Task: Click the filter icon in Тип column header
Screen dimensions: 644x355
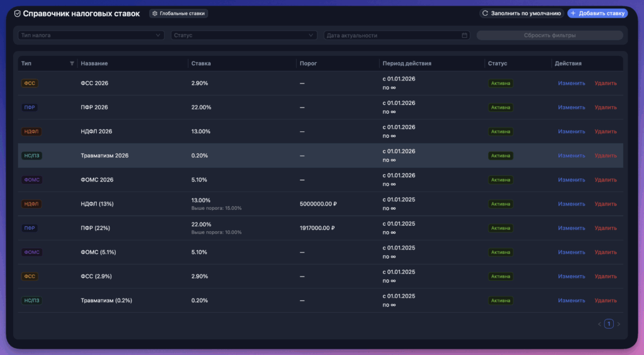Action: 72,63
